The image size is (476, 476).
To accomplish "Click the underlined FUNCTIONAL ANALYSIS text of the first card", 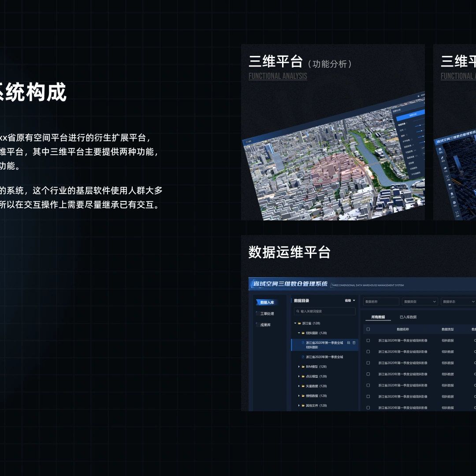I will 278,76.
